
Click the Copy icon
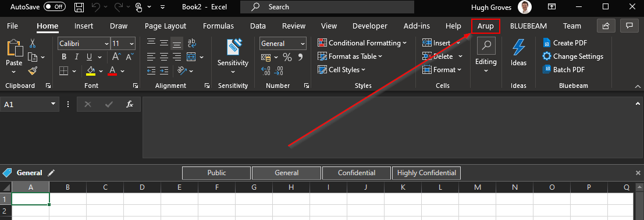[x=33, y=57]
